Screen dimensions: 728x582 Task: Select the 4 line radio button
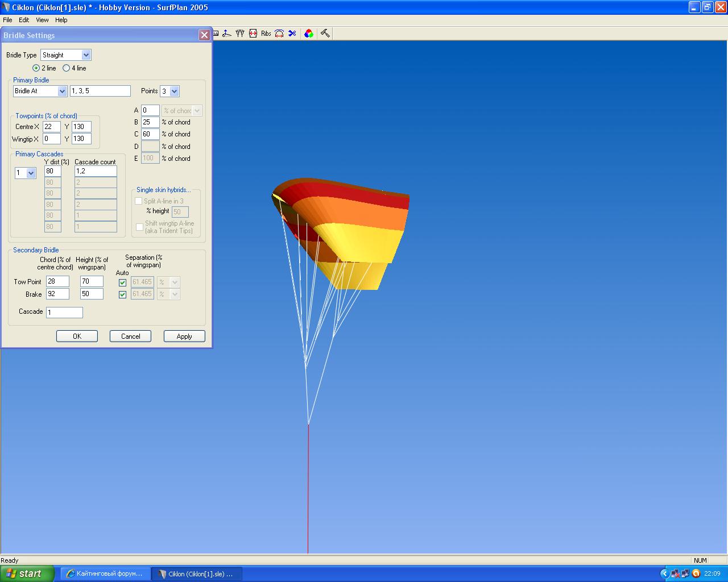pyautogui.click(x=67, y=68)
